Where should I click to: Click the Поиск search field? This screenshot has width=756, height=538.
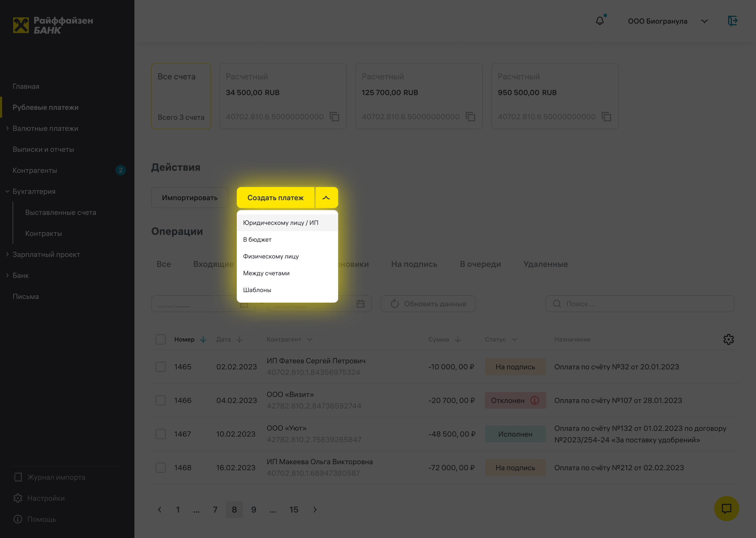tap(640, 304)
